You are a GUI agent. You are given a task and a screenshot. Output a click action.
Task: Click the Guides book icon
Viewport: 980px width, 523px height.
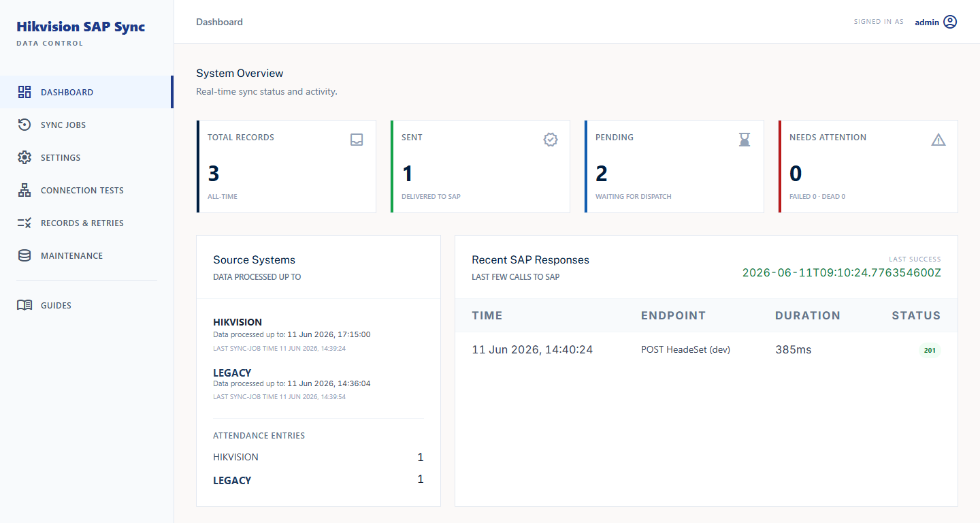pos(24,305)
